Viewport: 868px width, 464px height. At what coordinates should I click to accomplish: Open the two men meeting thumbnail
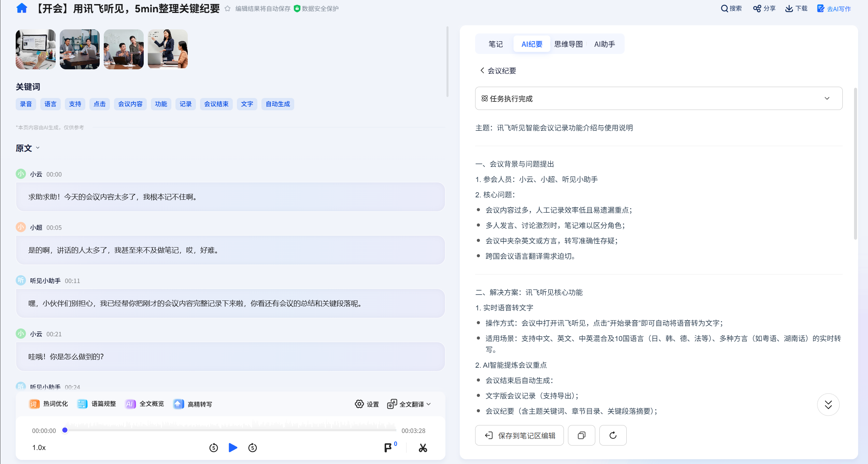click(x=80, y=49)
